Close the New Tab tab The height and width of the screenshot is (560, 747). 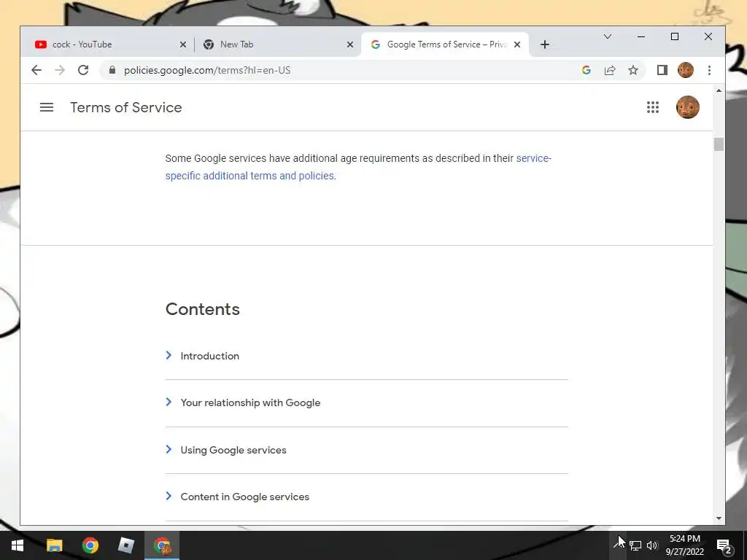pyautogui.click(x=350, y=44)
